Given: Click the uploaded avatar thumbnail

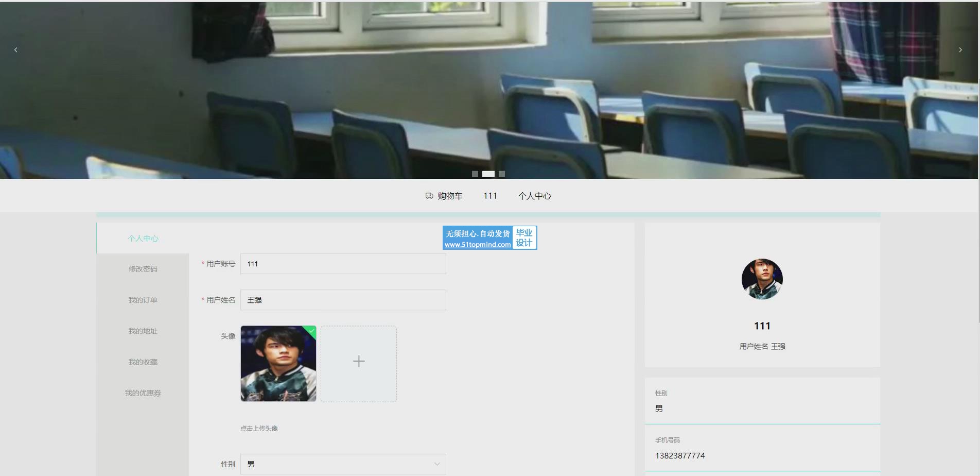Looking at the screenshot, I should click(278, 364).
